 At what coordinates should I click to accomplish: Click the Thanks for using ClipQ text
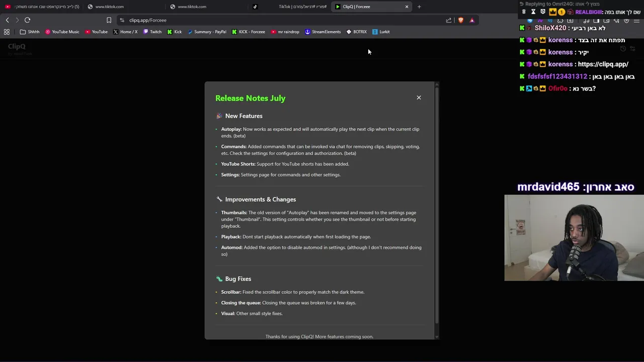319,336
